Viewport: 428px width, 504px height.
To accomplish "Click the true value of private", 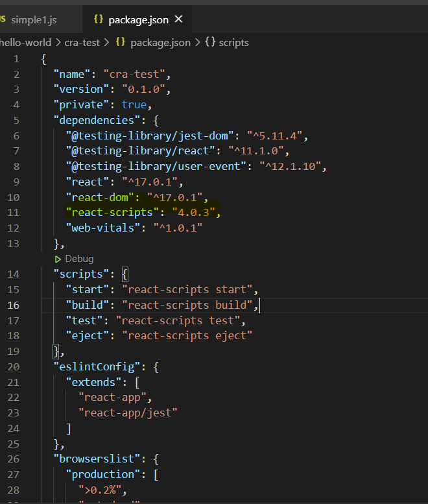I will tap(134, 105).
